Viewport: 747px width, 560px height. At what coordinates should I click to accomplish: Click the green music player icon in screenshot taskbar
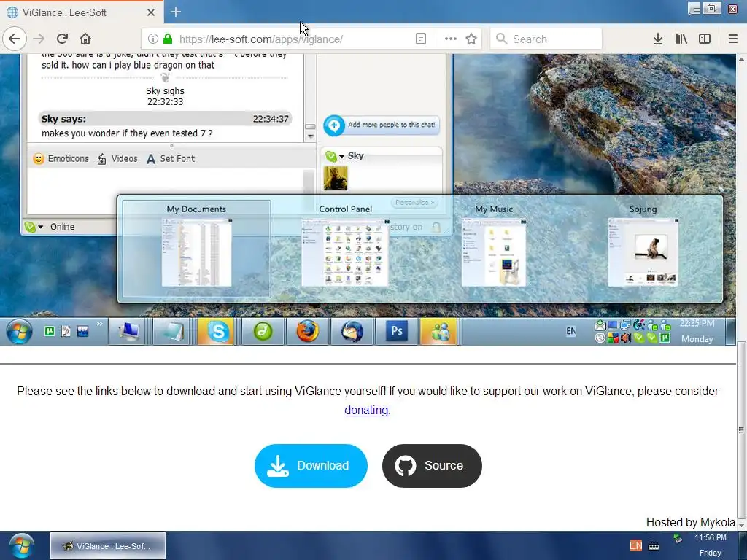pos(263,331)
